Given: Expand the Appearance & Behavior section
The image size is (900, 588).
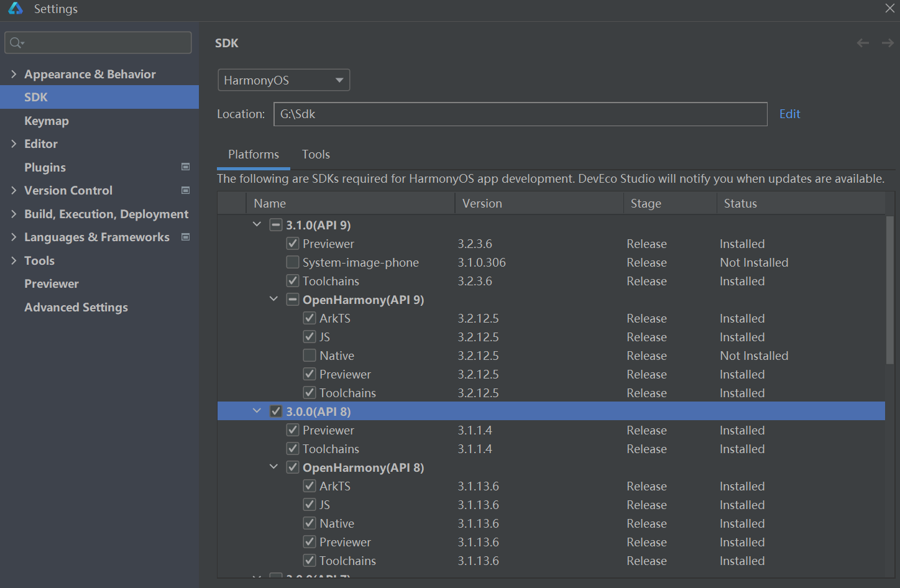Looking at the screenshot, I should tap(14, 74).
